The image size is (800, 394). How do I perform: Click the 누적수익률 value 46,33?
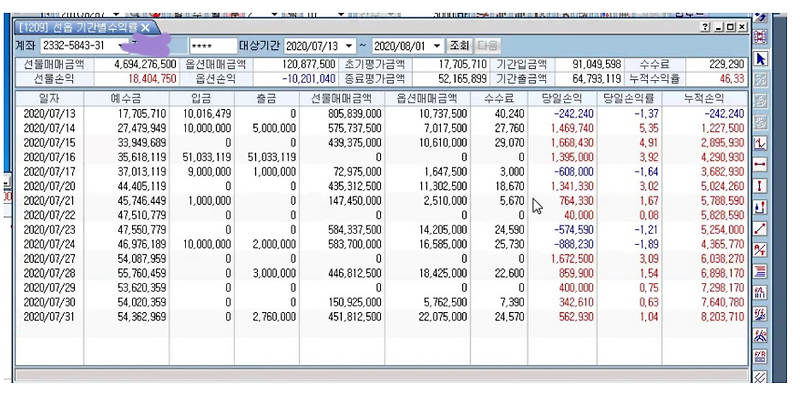tap(732, 79)
